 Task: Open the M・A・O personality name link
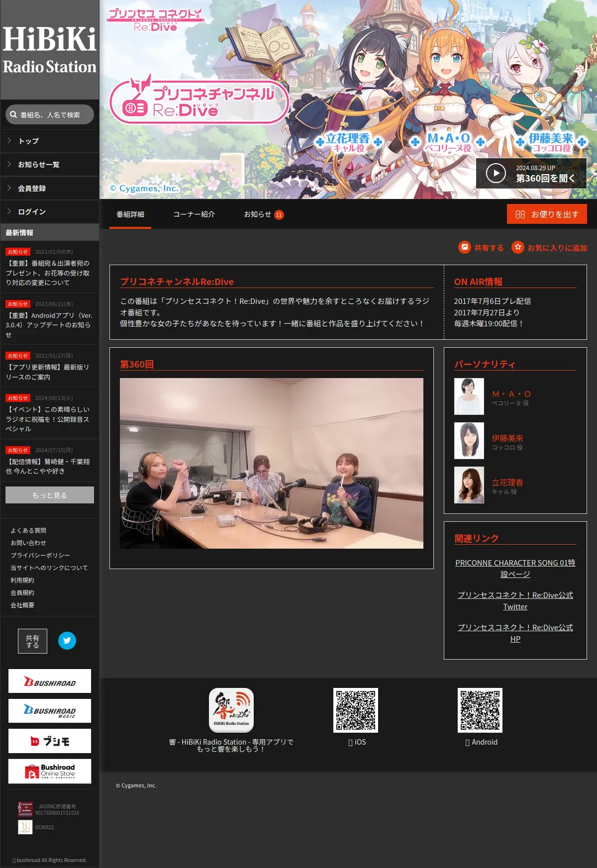(511, 394)
